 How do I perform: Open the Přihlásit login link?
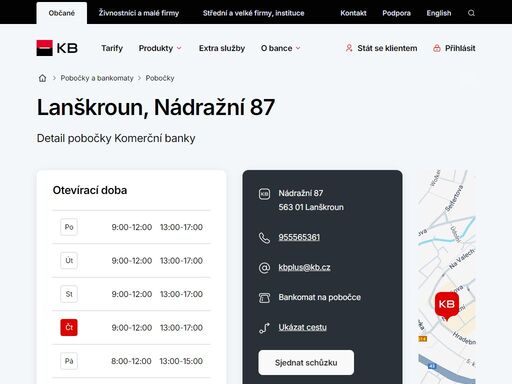coord(460,48)
